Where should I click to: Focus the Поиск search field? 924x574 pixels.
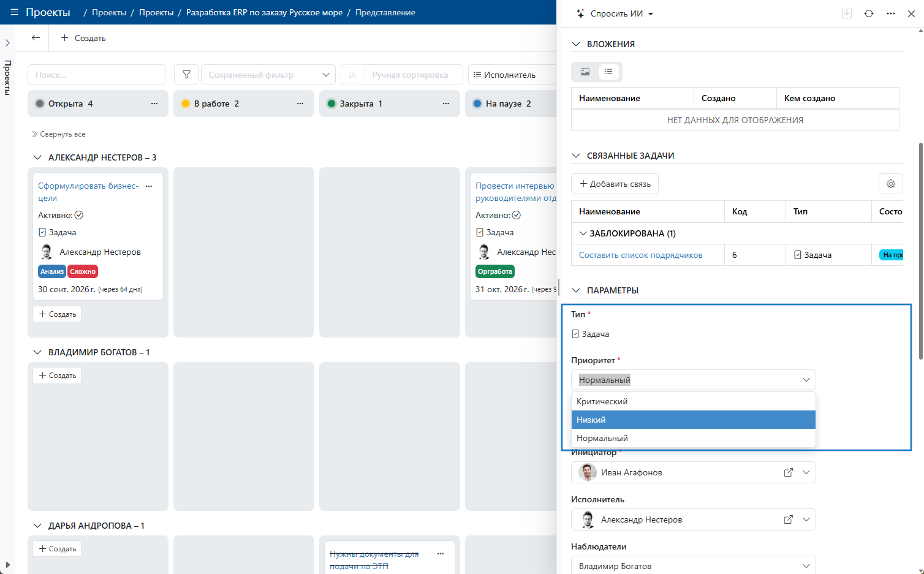pyautogui.click(x=96, y=75)
